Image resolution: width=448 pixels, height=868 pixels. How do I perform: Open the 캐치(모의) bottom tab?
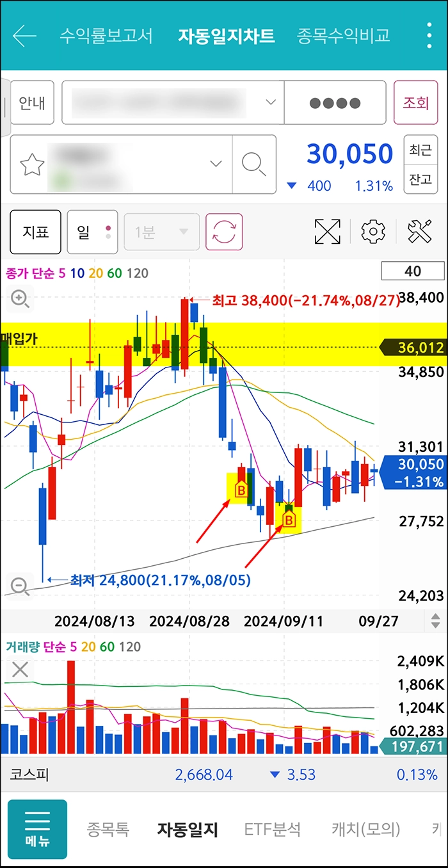(x=365, y=830)
